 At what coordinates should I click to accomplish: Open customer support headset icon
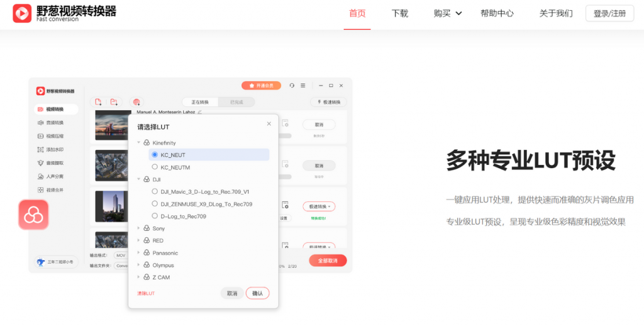(x=292, y=86)
